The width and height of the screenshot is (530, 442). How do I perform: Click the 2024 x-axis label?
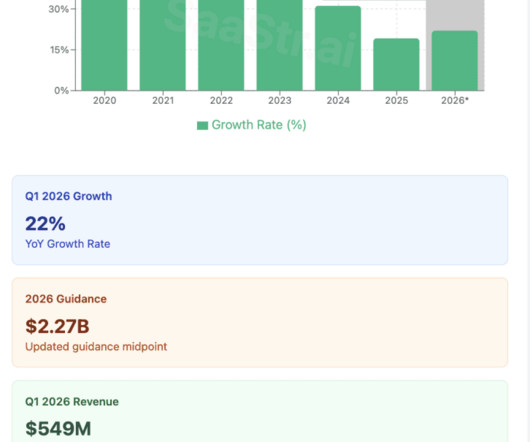(338, 101)
